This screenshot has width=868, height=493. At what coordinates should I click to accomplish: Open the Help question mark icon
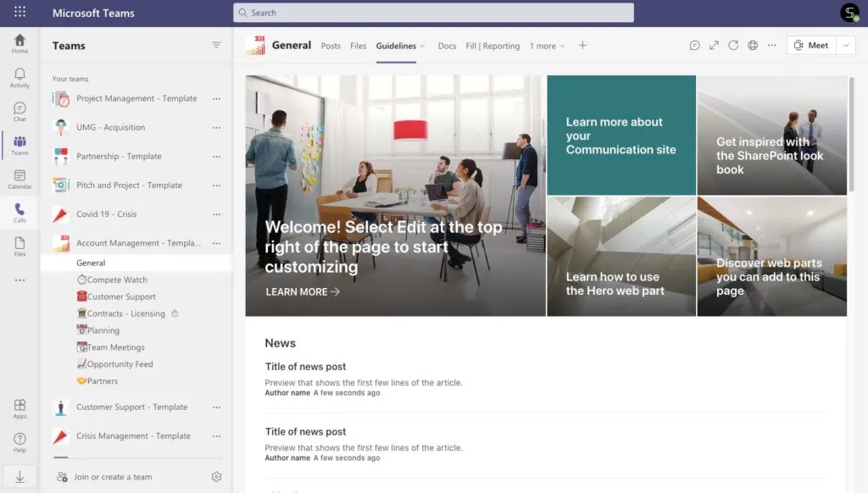(x=20, y=442)
